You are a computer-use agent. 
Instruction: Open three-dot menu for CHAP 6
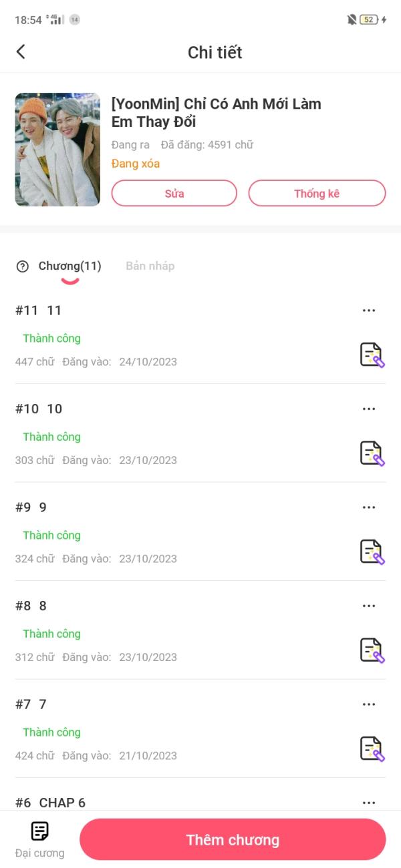[368, 802]
